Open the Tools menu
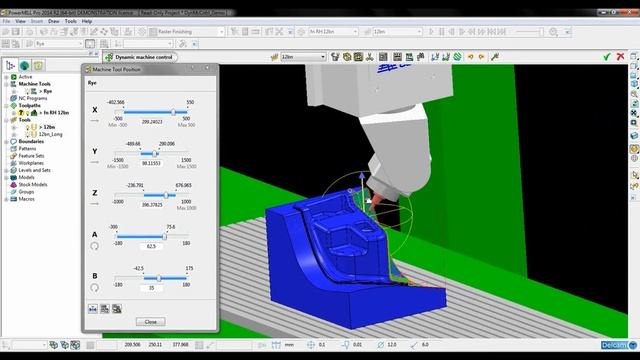Screen dimensions: 640x360 pos(71,21)
